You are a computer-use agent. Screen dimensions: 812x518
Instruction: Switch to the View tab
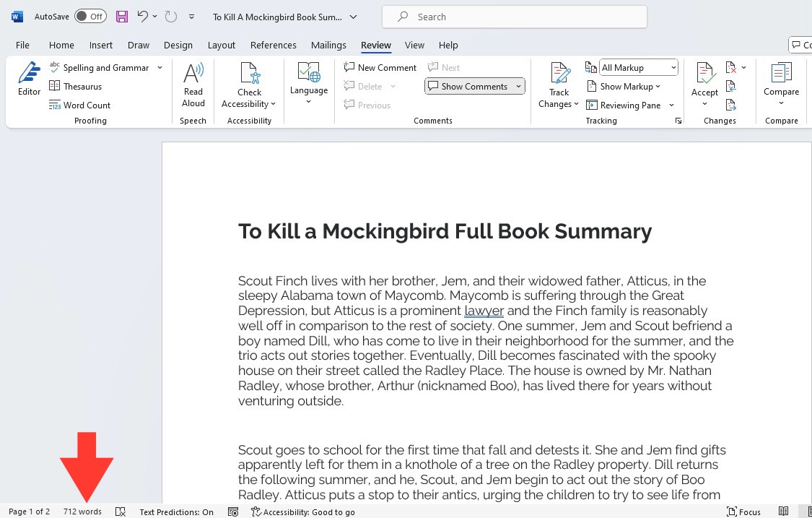point(414,45)
